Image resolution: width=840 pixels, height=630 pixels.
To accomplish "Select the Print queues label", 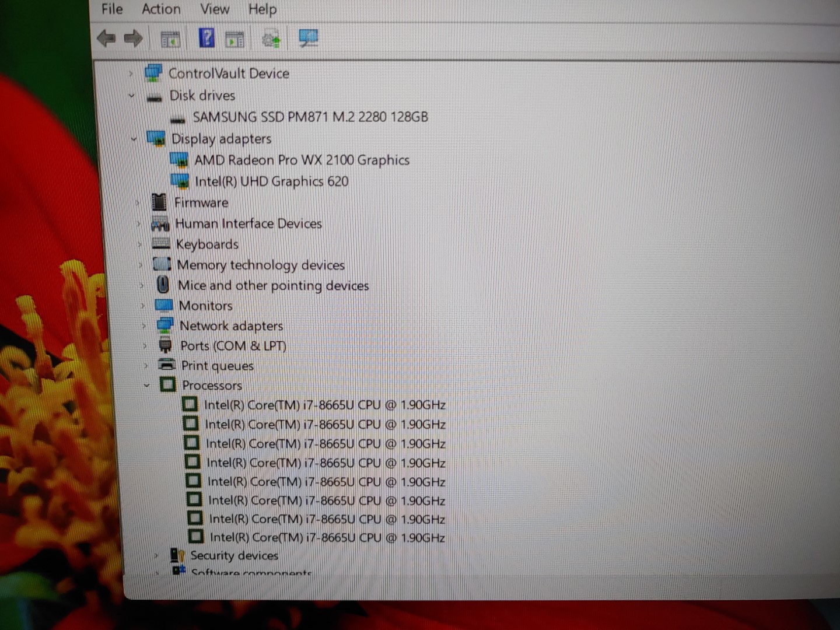I will pyautogui.click(x=217, y=366).
